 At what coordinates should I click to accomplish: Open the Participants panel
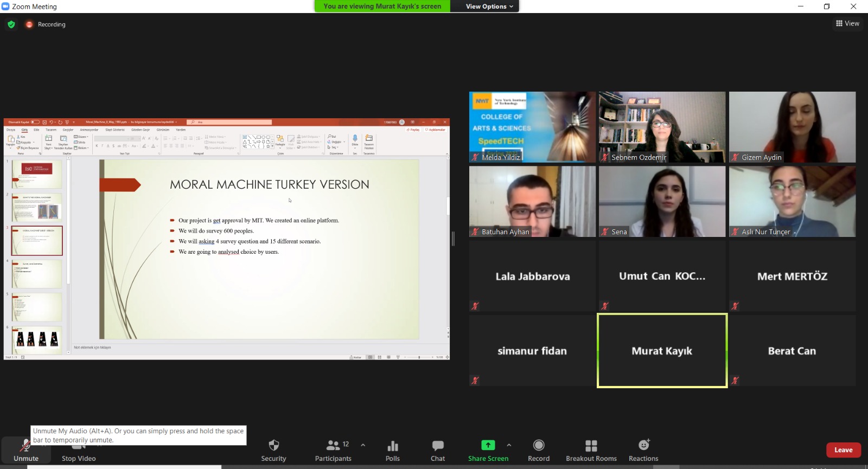(x=333, y=446)
